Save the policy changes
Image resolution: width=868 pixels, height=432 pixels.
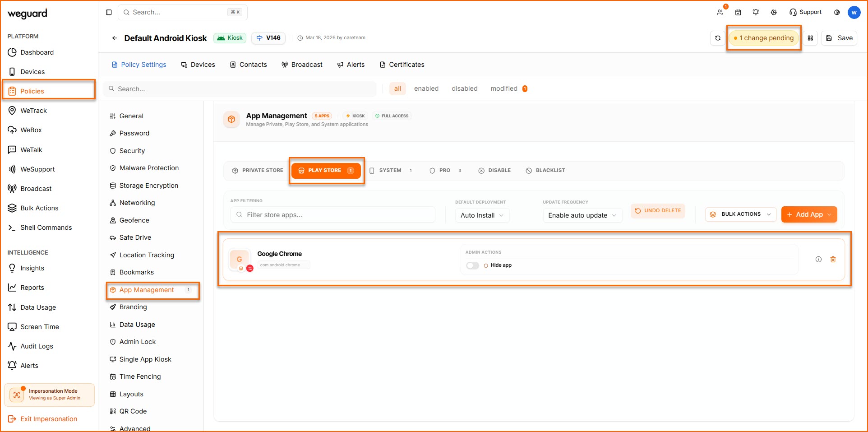point(839,38)
